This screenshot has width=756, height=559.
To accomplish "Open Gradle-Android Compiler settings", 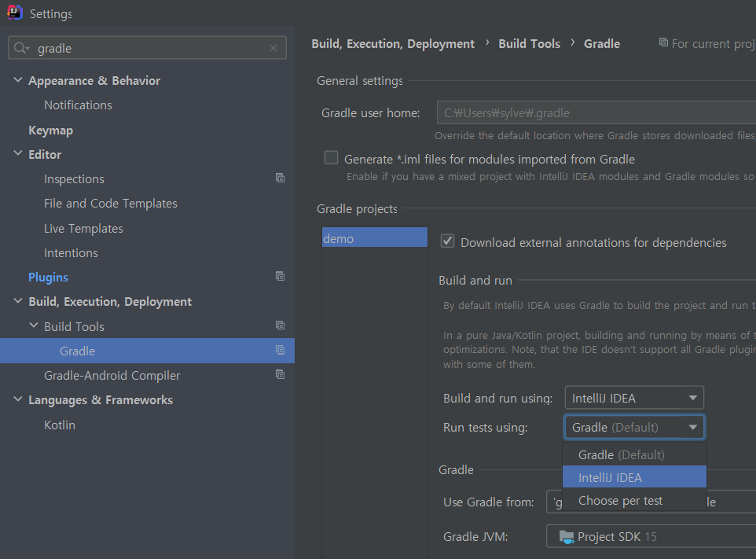I will [x=112, y=375].
